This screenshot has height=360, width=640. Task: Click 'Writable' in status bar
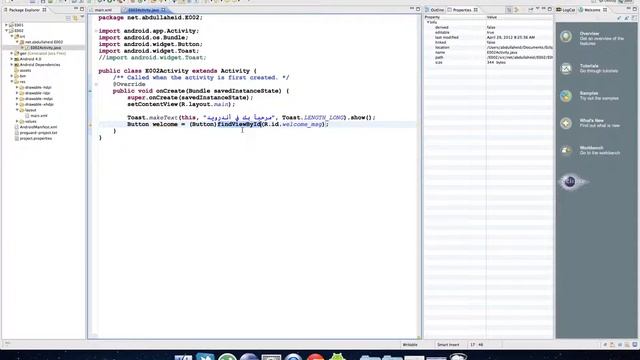tap(410, 345)
